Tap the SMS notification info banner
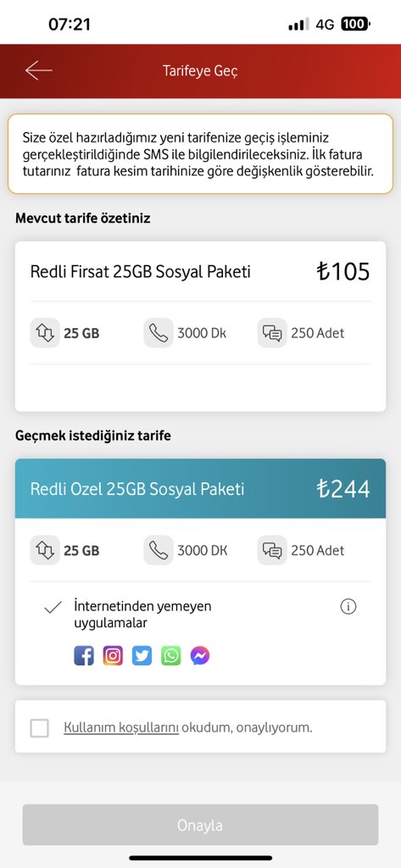401x868 pixels. click(200, 154)
